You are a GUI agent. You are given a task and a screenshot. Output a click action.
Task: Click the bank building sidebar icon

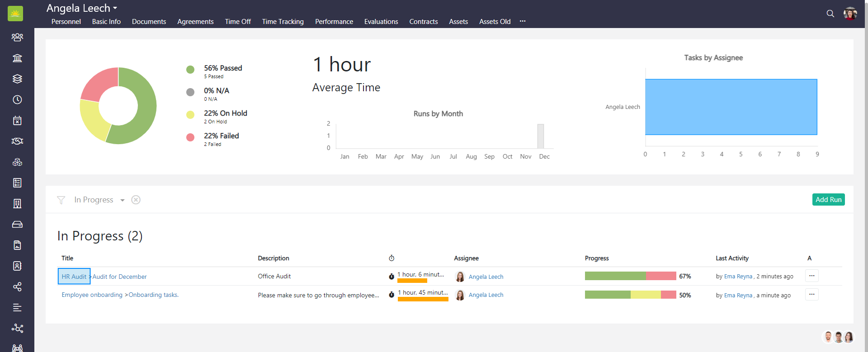pyautogui.click(x=17, y=58)
